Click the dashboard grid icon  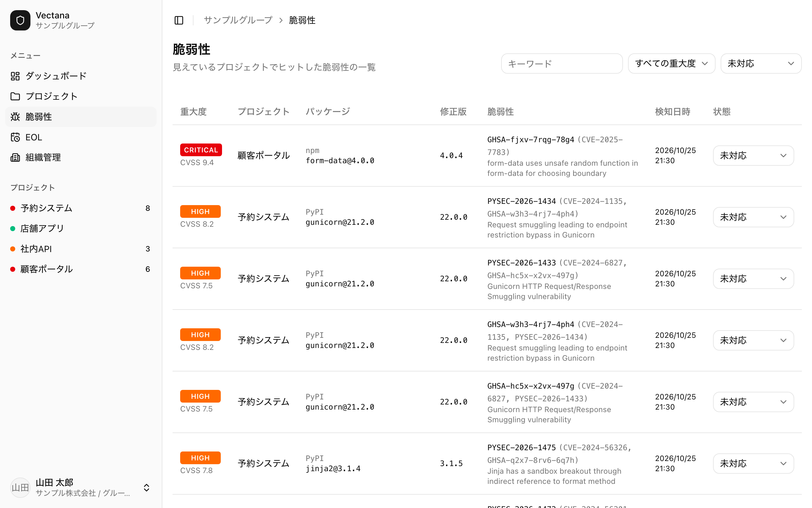click(x=15, y=76)
